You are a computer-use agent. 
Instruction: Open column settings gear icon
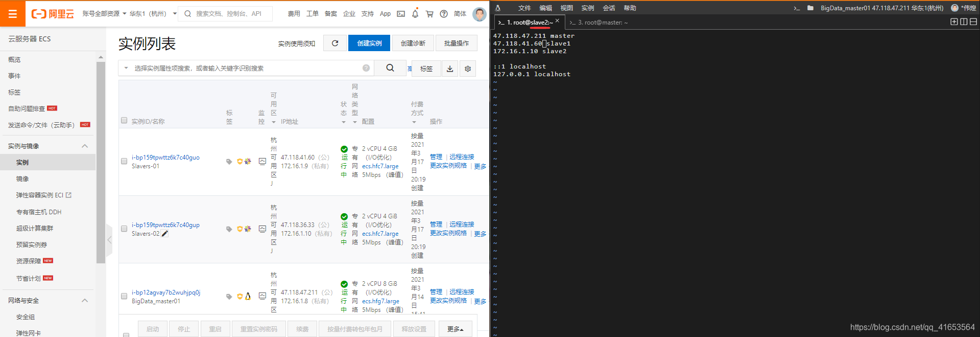(x=468, y=69)
